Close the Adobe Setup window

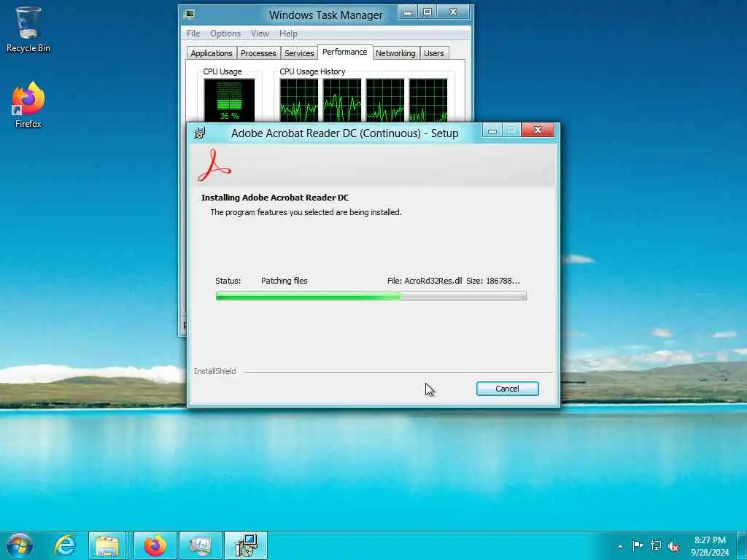click(x=538, y=130)
